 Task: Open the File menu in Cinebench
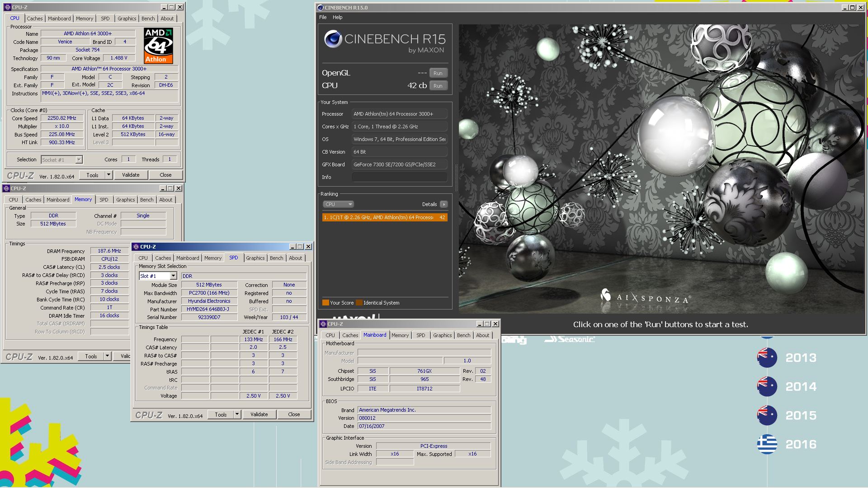tap(323, 17)
